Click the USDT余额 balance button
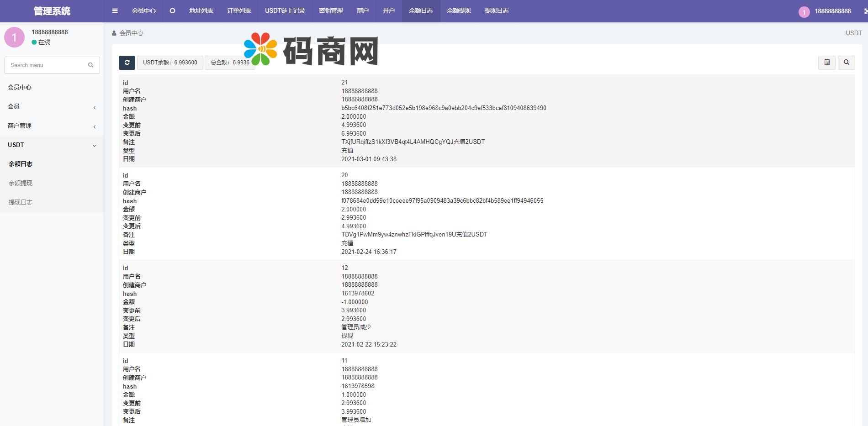This screenshot has height=426, width=868. [170, 63]
